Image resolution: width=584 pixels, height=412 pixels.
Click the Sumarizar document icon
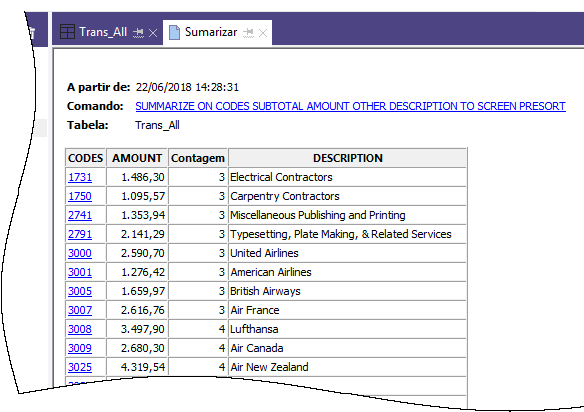(x=174, y=32)
